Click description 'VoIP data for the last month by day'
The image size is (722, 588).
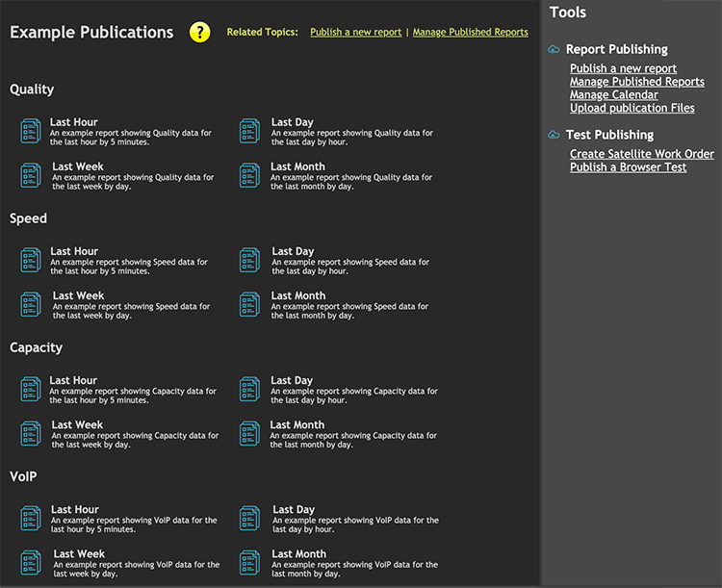point(354,569)
